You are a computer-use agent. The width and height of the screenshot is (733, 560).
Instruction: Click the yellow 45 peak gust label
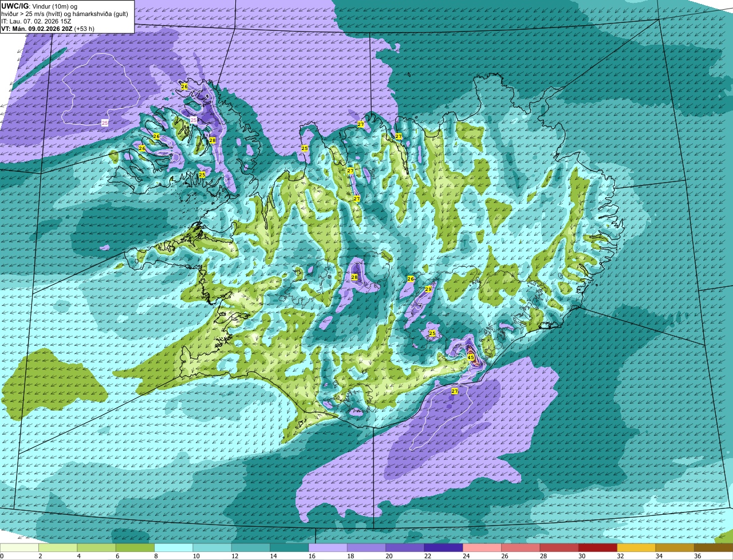point(471,357)
